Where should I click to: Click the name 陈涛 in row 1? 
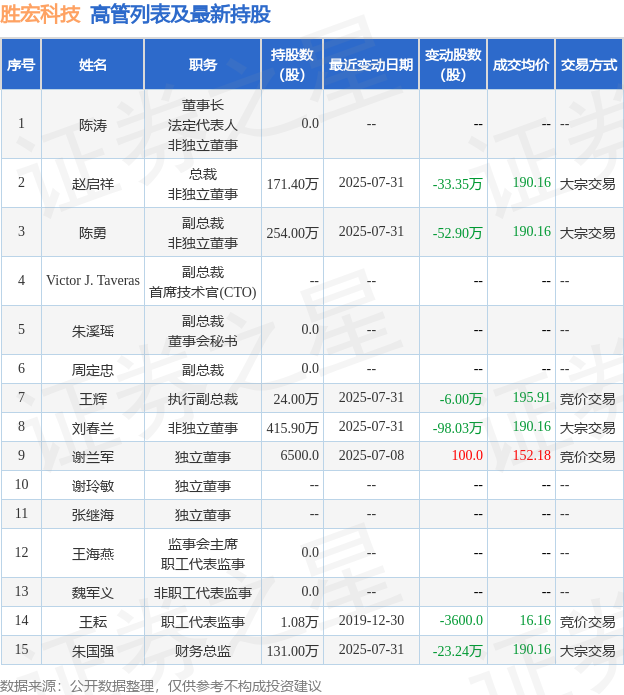[93, 125]
